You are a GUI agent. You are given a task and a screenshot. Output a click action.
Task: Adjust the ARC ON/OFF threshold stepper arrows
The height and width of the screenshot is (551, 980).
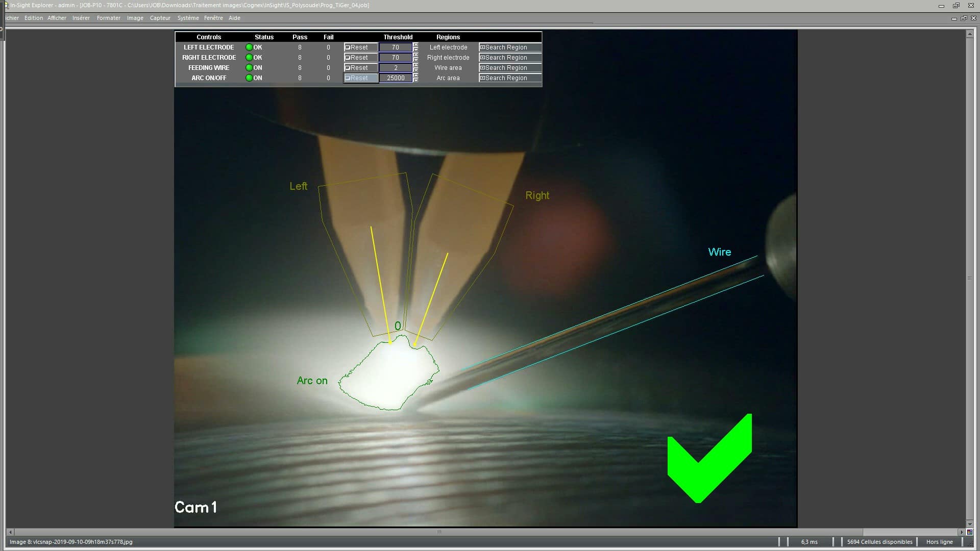click(415, 78)
